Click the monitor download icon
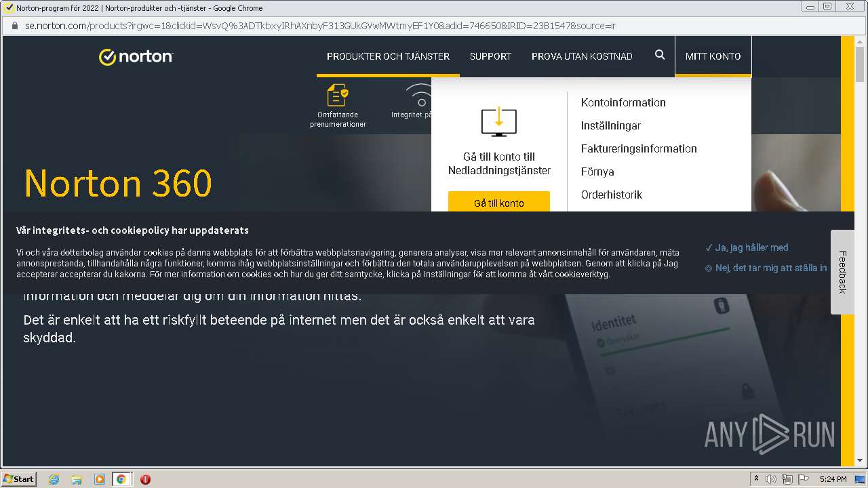Screen dimensions: 868x488 point(498,121)
